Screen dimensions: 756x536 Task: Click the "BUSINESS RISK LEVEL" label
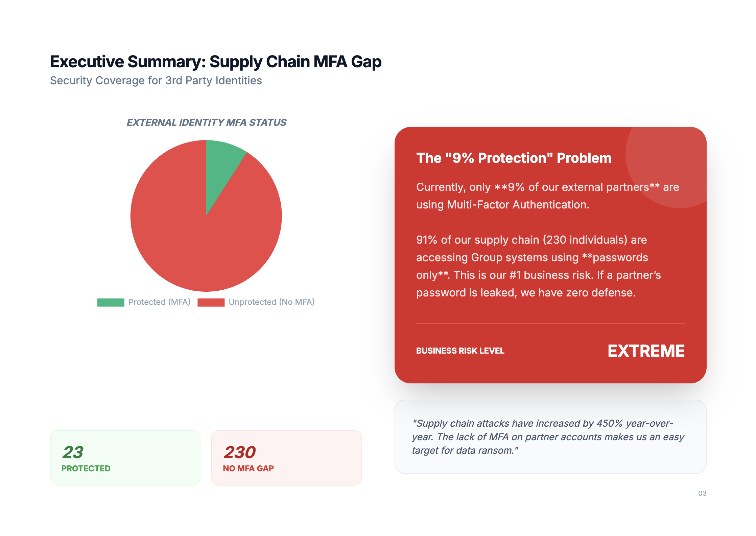[460, 351]
